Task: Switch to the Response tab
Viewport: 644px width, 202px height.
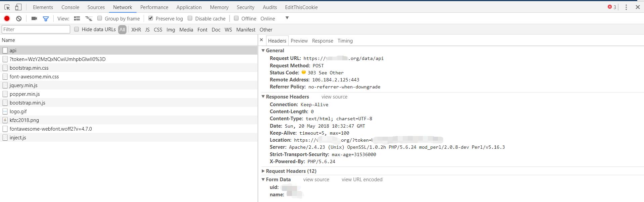Action: coord(323,41)
